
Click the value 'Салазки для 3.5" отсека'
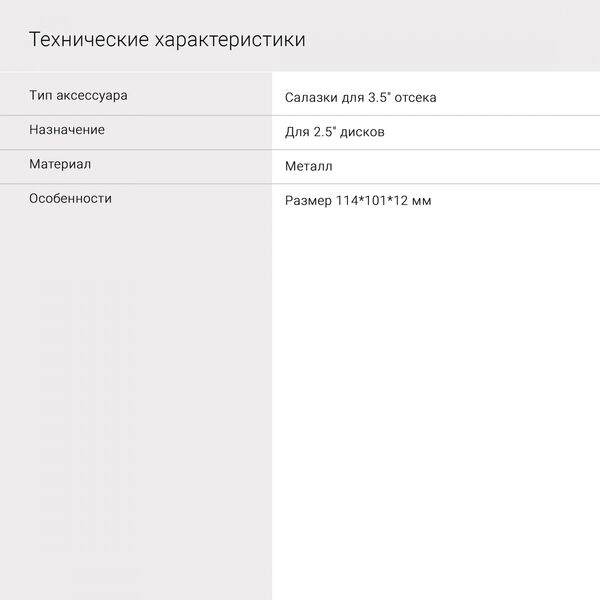(x=360, y=98)
